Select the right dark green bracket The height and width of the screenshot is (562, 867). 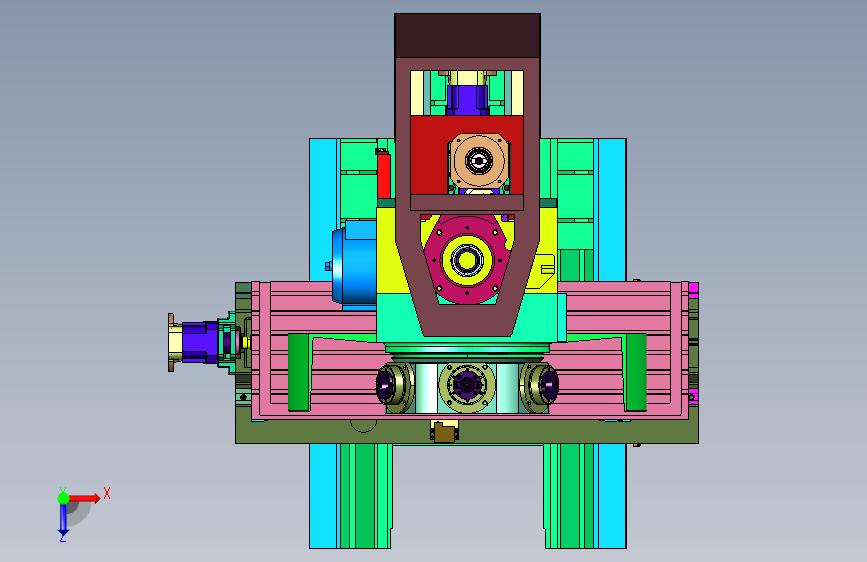tap(635, 372)
